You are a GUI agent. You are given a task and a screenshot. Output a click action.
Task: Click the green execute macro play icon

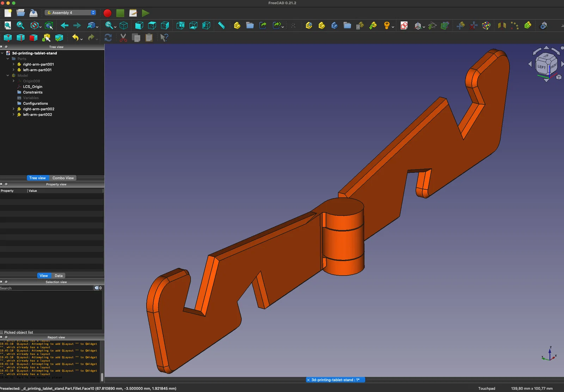(146, 13)
